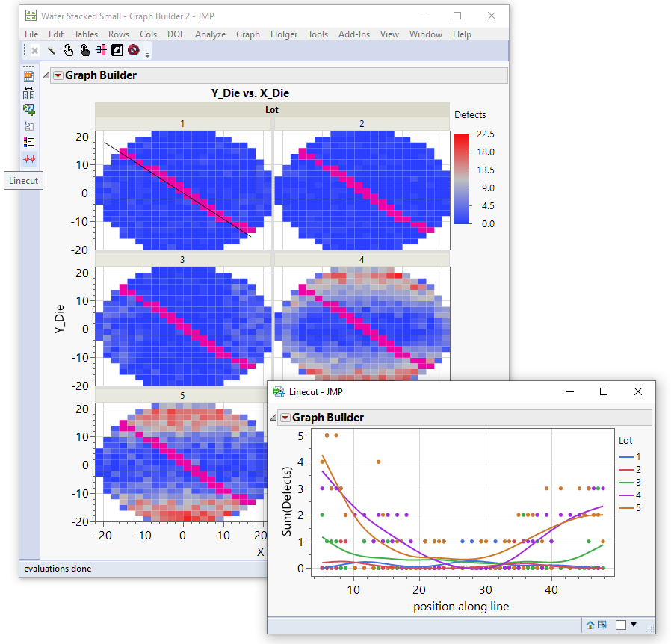
Task: Open red triangle menu of main Graph Builder
Action: (58, 75)
